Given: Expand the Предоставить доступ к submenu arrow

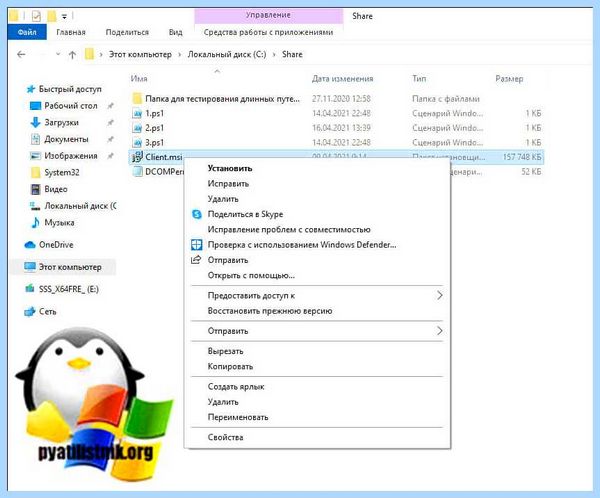Looking at the screenshot, I should click(439, 296).
